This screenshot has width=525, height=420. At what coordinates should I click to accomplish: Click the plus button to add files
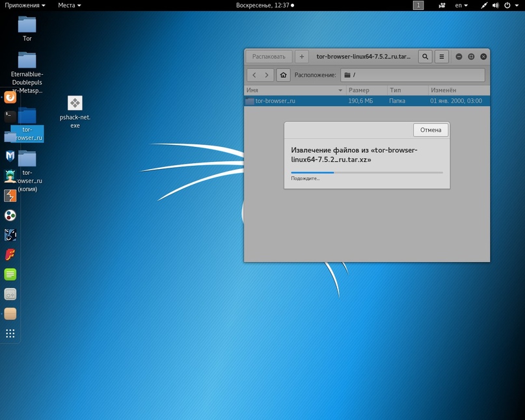[x=302, y=57]
